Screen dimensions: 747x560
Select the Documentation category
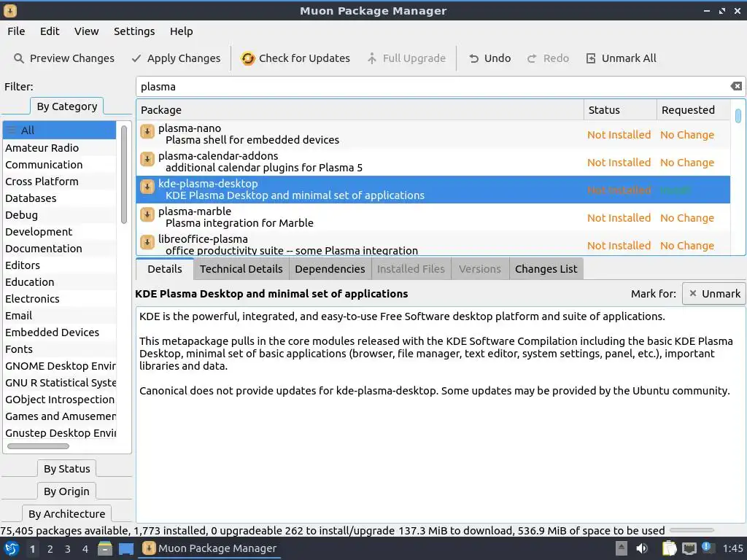(x=60, y=249)
